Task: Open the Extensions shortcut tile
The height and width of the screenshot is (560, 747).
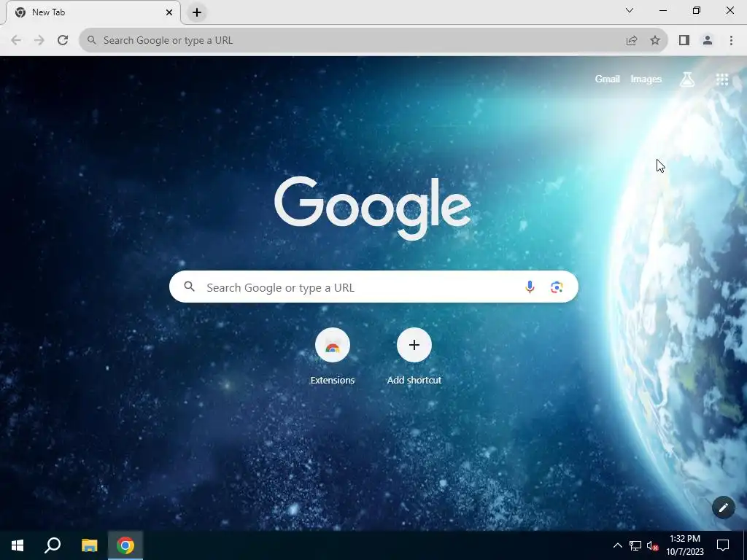Action: click(x=333, y=345)
